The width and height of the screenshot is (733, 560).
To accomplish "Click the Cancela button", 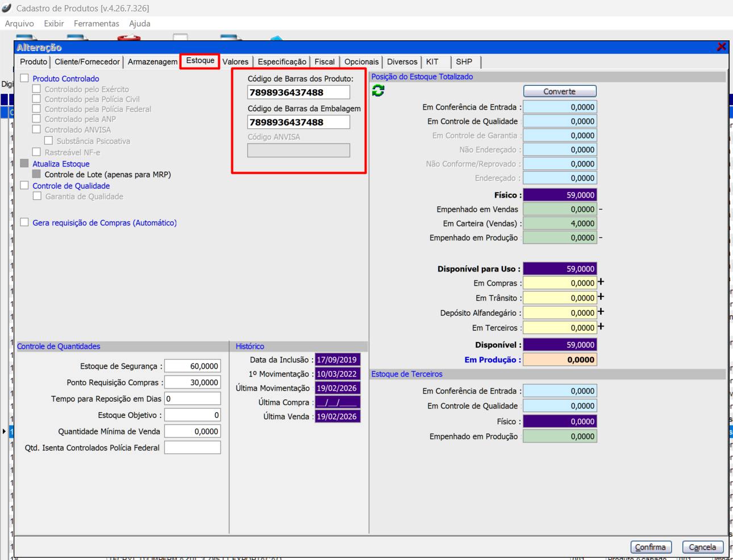I will coord(702,547).
